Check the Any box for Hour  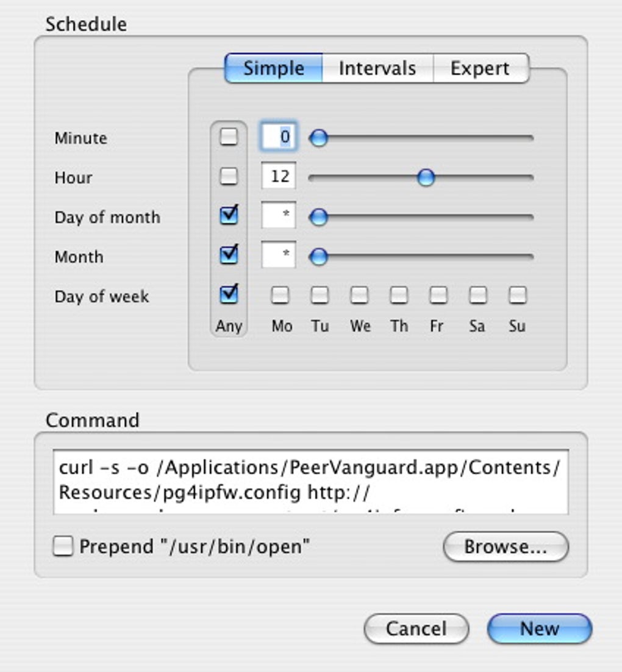pyautogui.click(x=229, y=177)
